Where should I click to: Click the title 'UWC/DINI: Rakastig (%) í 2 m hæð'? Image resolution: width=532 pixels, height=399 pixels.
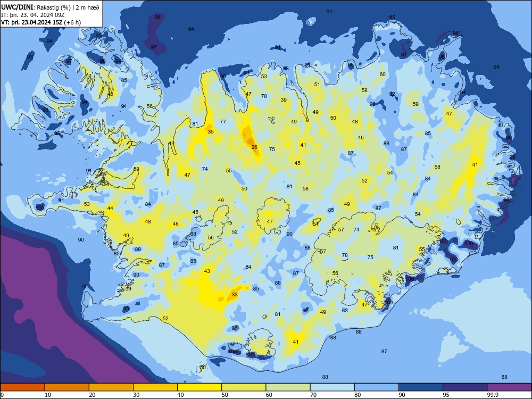click(50, 7)
